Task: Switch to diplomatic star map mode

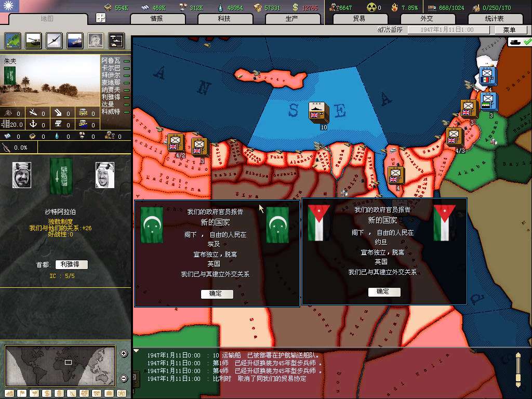Action: pyautogui.click(x=122, y=393)
